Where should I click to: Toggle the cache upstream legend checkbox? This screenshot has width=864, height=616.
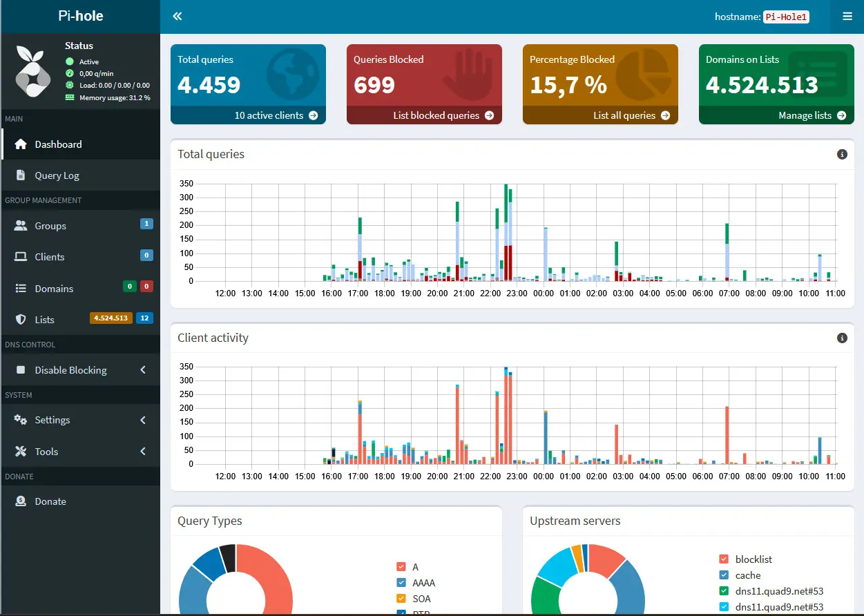[x=724, y=575]
